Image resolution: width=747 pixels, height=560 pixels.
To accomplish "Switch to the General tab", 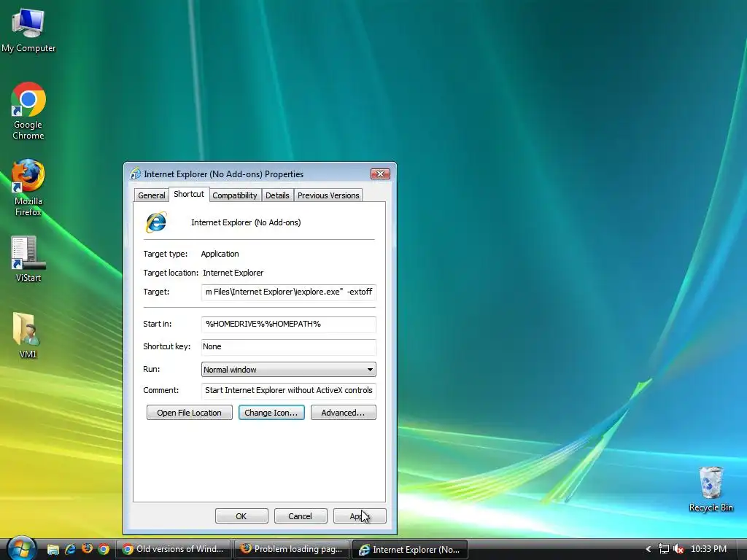I will [x=152, y=195].
